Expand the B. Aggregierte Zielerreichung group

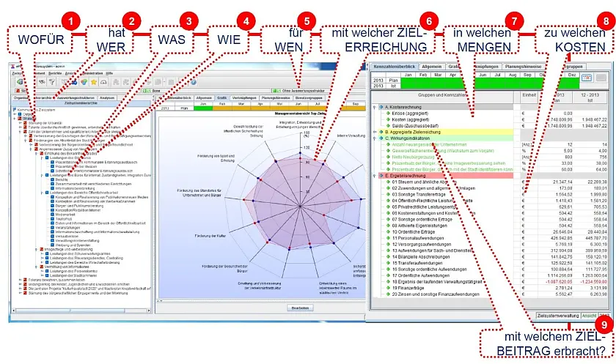[x=374, y=132]
